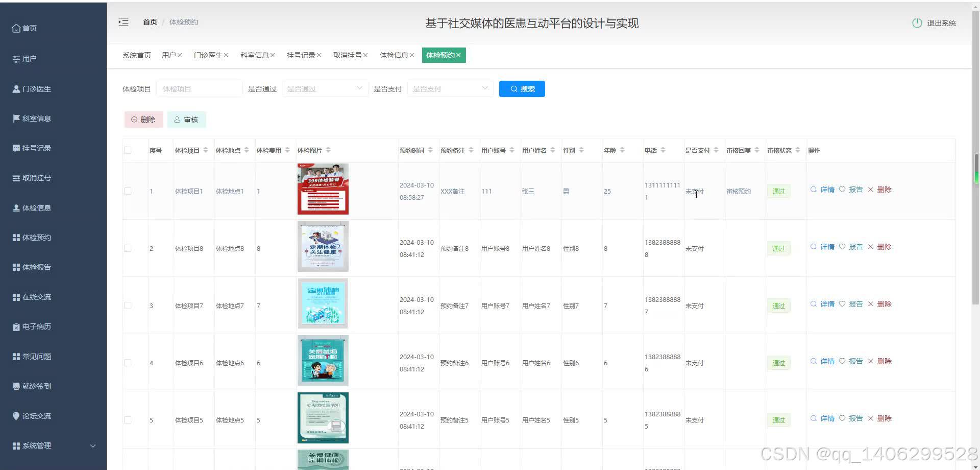Switch to the 挂号记录 tab
This screenshot has width=980, height=470.
pos(301,55)
